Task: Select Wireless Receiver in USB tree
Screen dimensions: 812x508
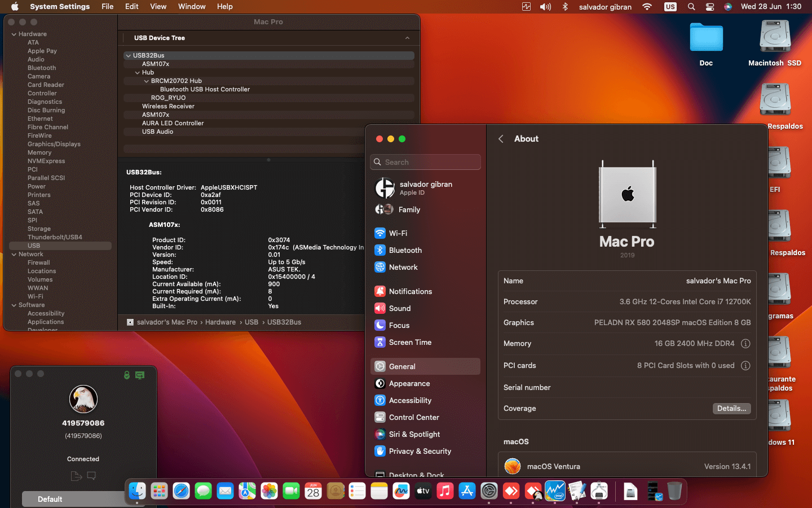Action: [x=168, y=107]
